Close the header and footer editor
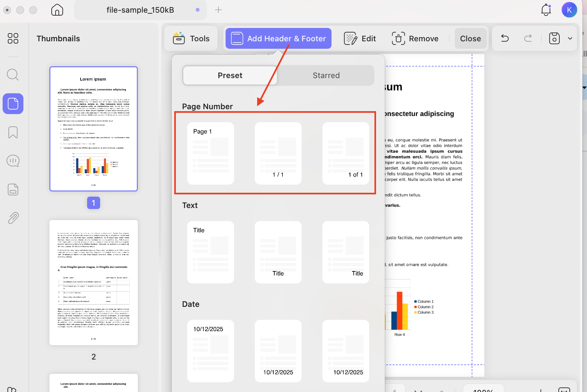 click(x=470, y=38)
